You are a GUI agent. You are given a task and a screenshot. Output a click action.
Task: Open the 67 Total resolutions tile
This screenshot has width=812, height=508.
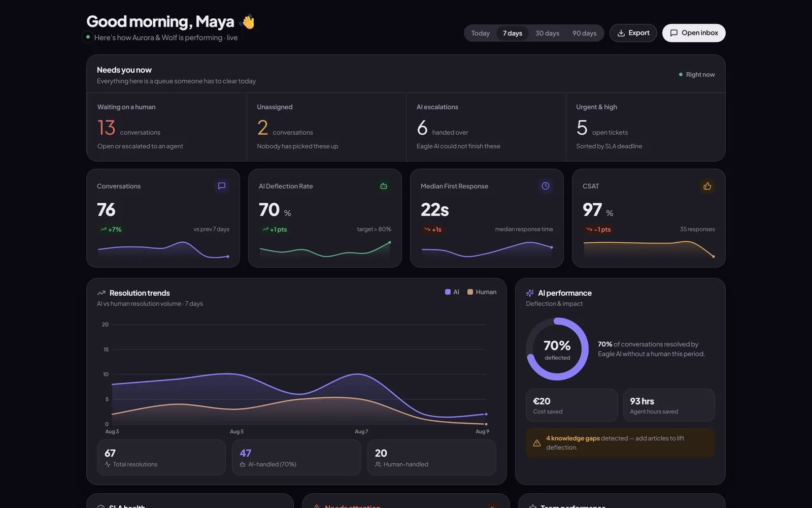pyautogui.click(x=161, y=458)
